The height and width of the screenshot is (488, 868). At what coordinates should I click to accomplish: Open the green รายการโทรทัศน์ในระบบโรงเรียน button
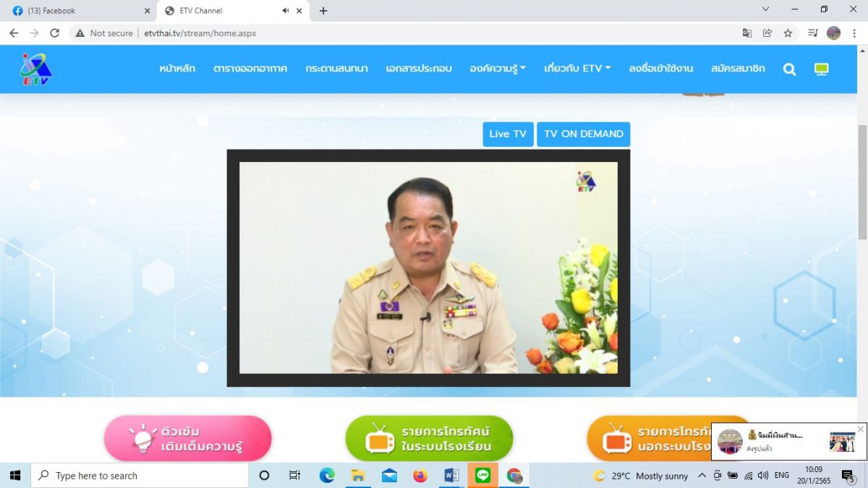tap(428, 439)
